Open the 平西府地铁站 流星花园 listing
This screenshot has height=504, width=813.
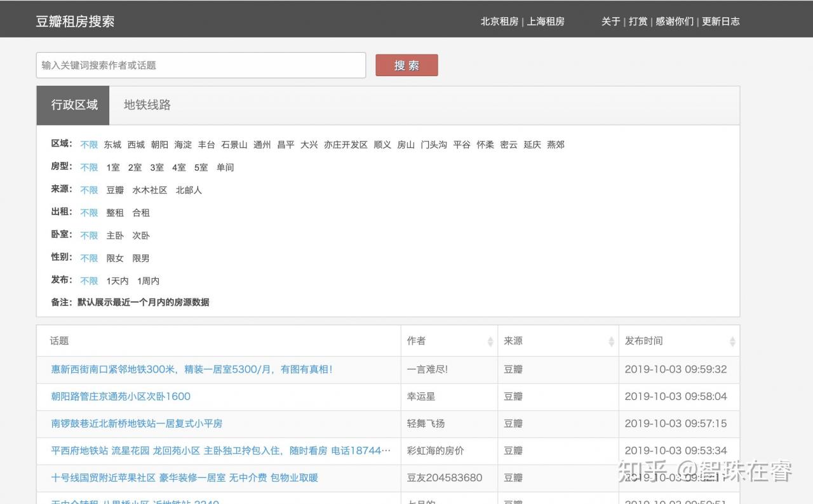point(221,451)
